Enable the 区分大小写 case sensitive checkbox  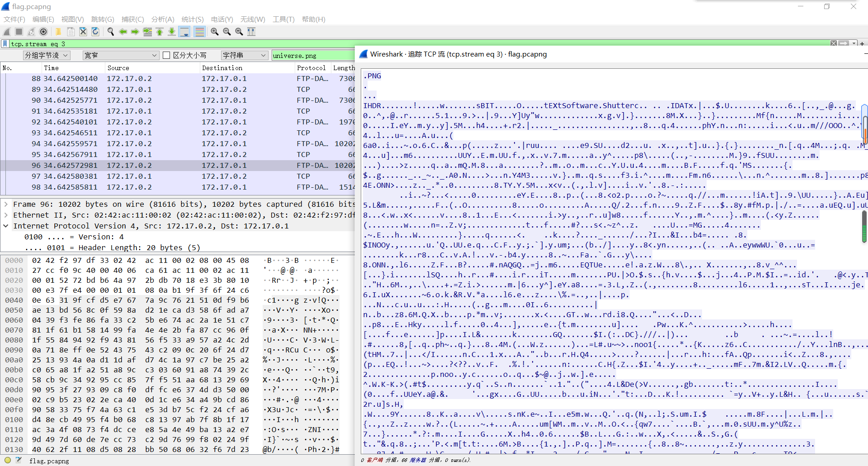[166, 55]
